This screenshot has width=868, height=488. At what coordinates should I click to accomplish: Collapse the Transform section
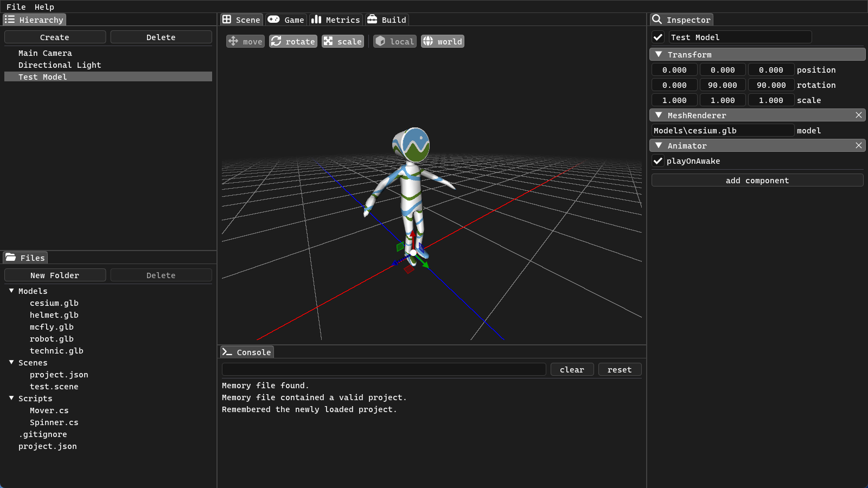click(x=659, y=54)
